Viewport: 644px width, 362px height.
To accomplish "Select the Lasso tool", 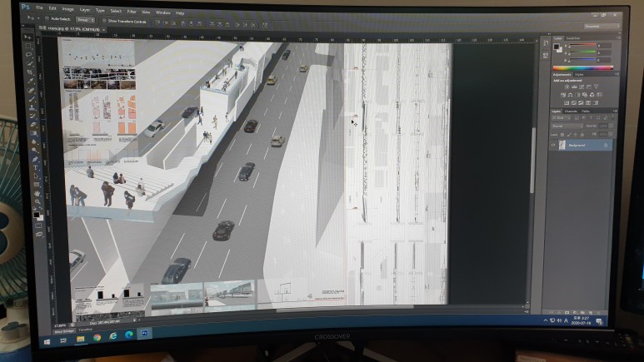I will click(28, 56).
